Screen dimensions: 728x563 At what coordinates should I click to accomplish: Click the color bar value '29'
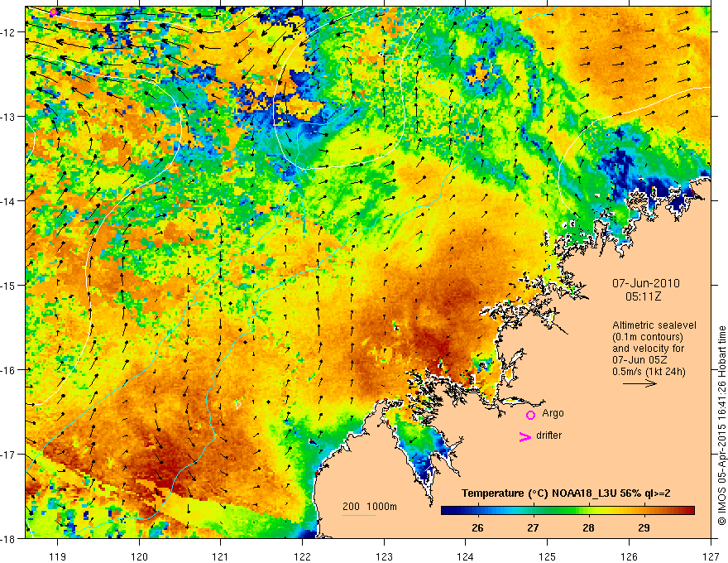click(644, 527)
